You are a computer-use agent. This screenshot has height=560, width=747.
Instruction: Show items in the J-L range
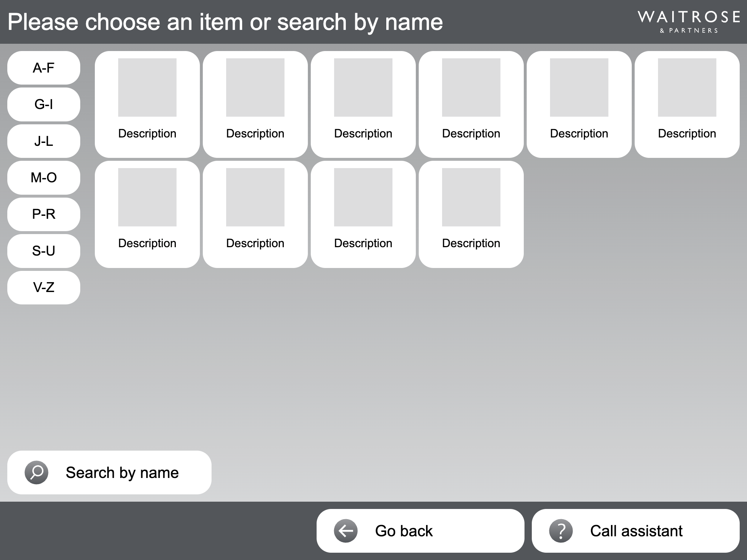44,141
